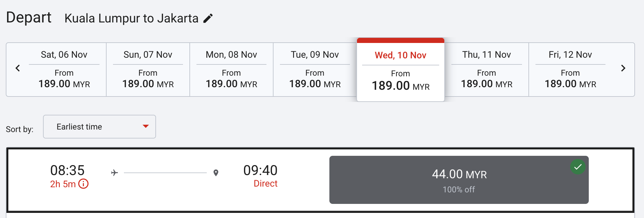Click the 08:35 departure time
This screenshot has height=218, width=644.
pos(67,170)
